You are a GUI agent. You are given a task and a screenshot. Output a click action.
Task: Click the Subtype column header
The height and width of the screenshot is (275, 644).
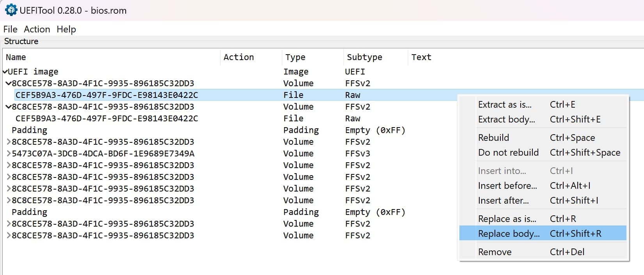376,57
